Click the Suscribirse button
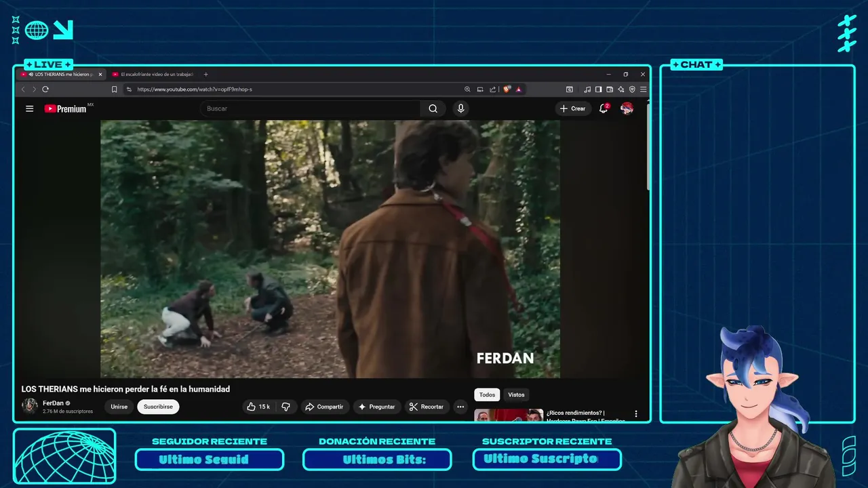The width and height of the screenshot is (868, 488). (x=158, y=407)
